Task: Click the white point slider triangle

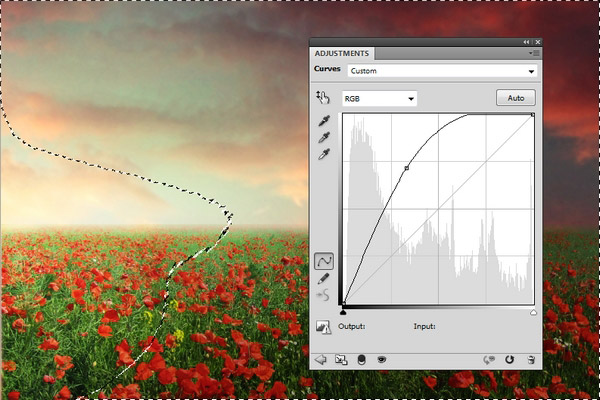Action: coord(533,312)
